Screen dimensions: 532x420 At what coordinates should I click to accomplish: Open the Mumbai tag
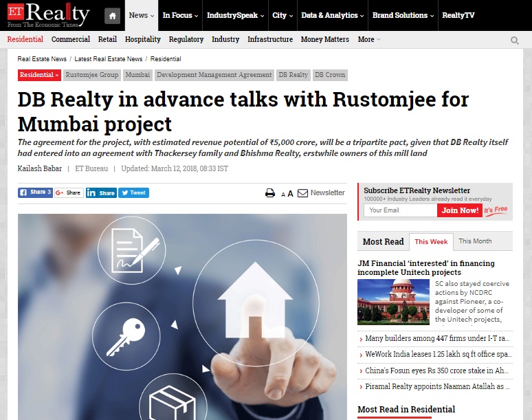(137, 75)
